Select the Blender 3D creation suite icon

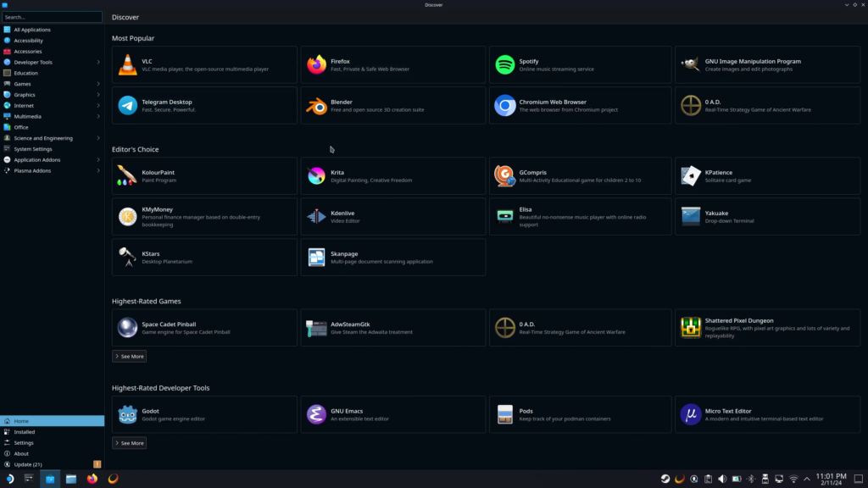tap(316, 106)
